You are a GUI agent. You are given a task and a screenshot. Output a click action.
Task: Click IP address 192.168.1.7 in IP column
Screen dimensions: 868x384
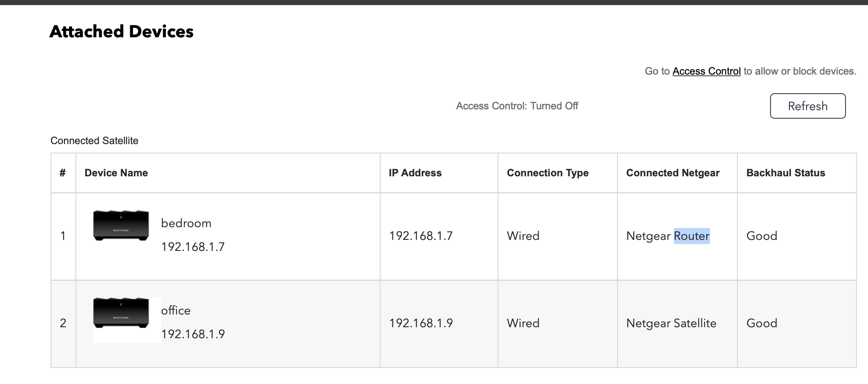[x=421, y=236]
